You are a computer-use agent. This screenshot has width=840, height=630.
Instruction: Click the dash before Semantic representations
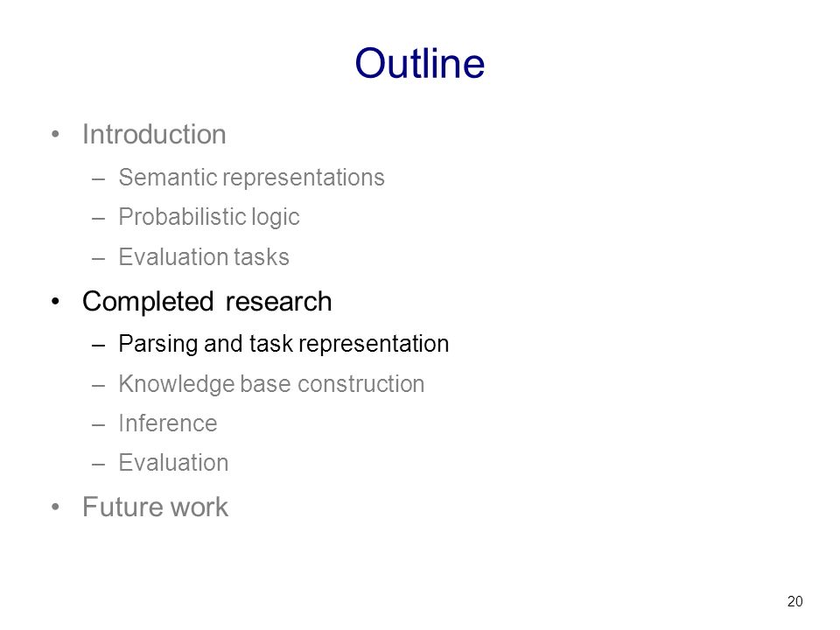click(x=98, y=178)
